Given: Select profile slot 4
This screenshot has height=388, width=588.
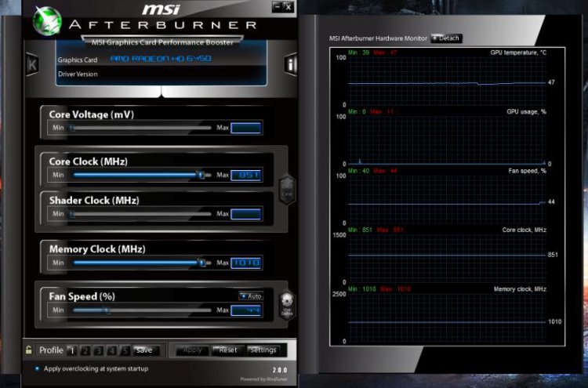Looking at the screenshot, I should 111,350.
